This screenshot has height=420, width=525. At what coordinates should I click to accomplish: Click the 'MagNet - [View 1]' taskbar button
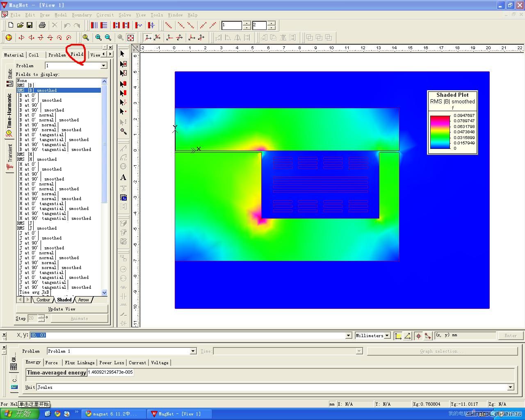click(x=179, y=414)
